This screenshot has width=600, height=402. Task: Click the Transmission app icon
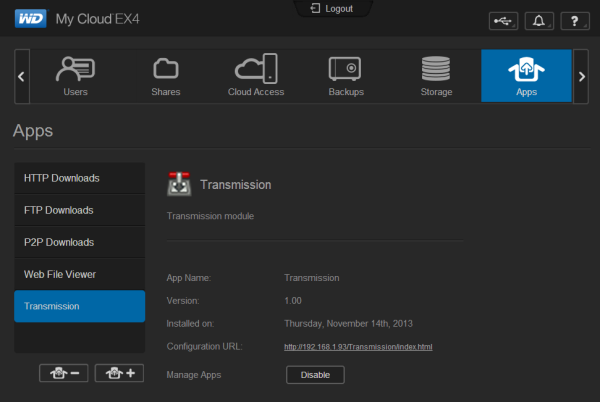(x=179, y=184)
